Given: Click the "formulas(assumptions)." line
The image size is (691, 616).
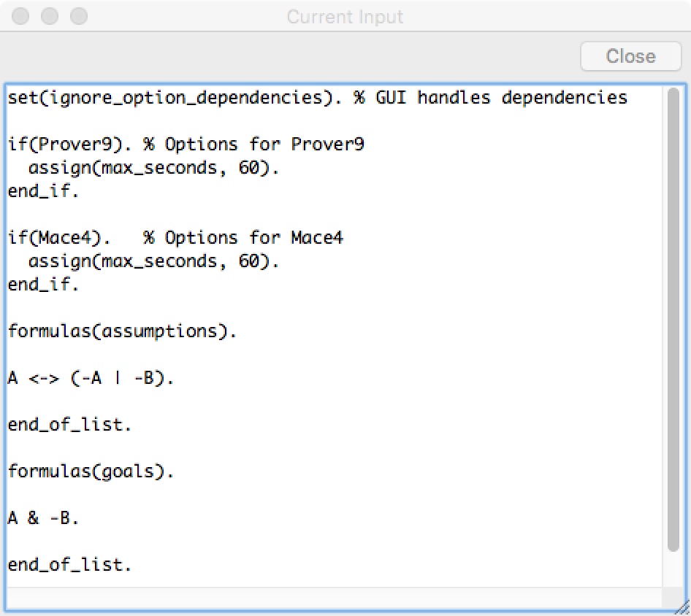Looking at the screenshot, I should (x=122, y=331).
